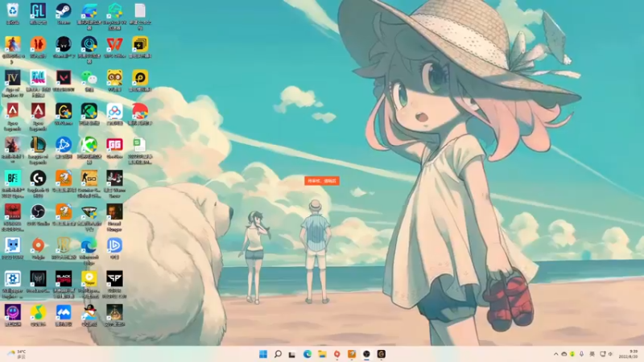Open OBS Studio desktop icon
The width and height of the screenshot is (644, 362).
pos(38,212)
